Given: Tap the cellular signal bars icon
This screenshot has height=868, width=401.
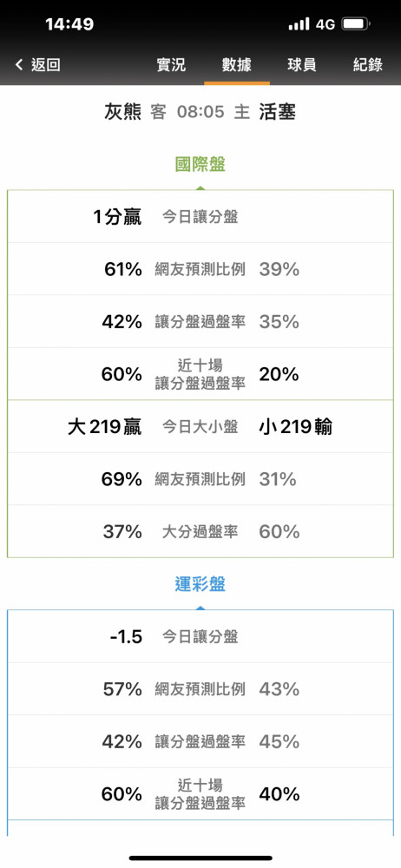Looking at the screenshot, I should pos(299,24).
